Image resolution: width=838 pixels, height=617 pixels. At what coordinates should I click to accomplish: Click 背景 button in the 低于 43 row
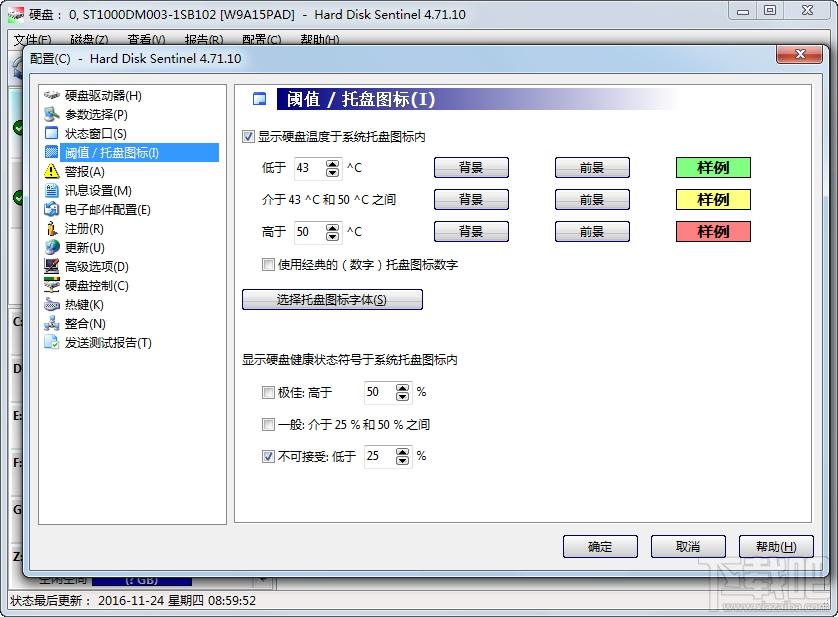[471, 168]
